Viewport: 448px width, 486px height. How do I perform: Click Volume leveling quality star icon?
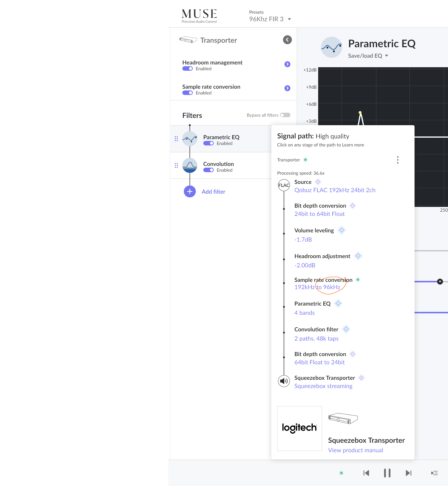click(x=342, y=230)
